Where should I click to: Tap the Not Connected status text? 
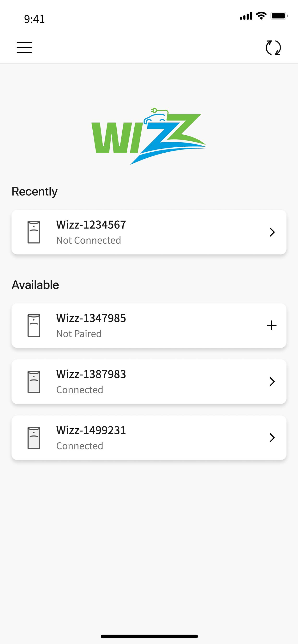point(89,240)
